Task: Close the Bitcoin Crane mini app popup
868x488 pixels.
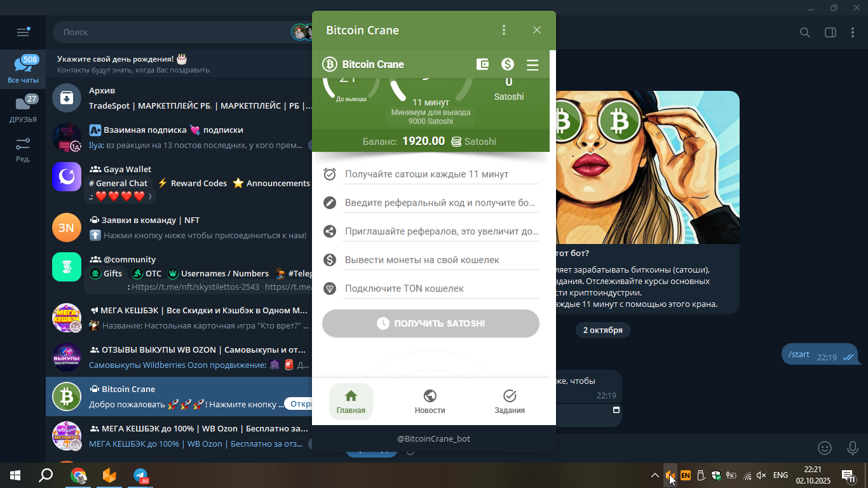Action: point(537,30)
